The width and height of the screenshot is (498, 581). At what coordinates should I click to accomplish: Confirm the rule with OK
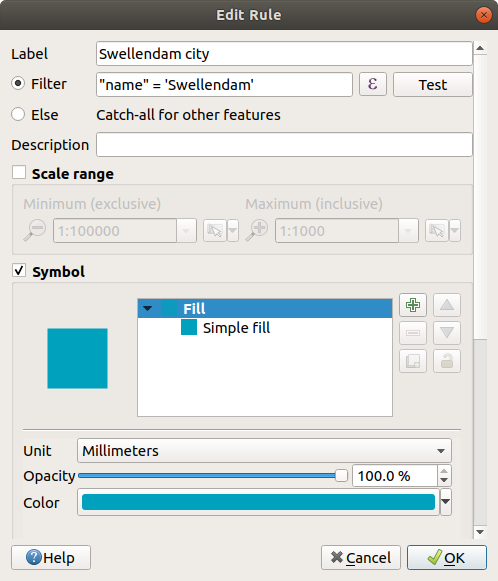point(447,557)
